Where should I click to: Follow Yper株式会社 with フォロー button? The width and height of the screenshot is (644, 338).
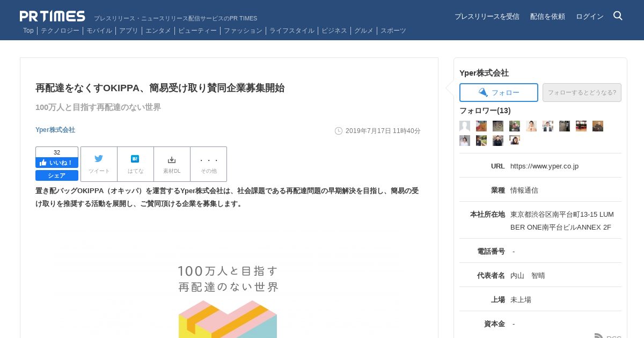[x=499, y=92]
